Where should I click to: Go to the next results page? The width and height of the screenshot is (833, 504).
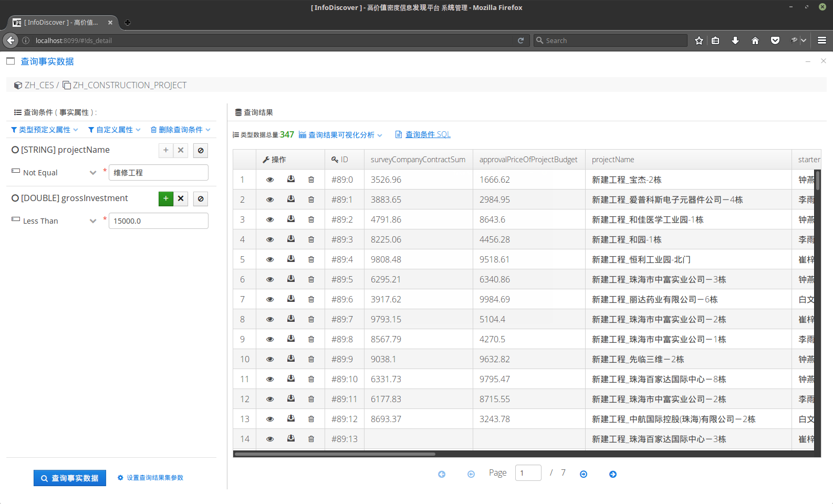(x=584, y=474)
